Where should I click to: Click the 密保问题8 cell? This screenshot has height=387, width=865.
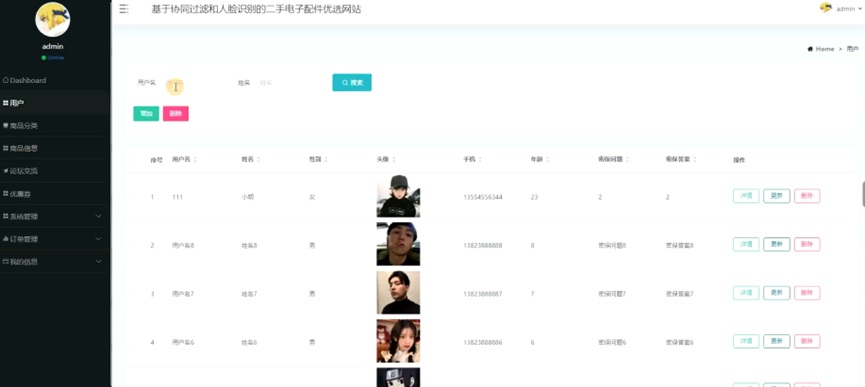612,245
